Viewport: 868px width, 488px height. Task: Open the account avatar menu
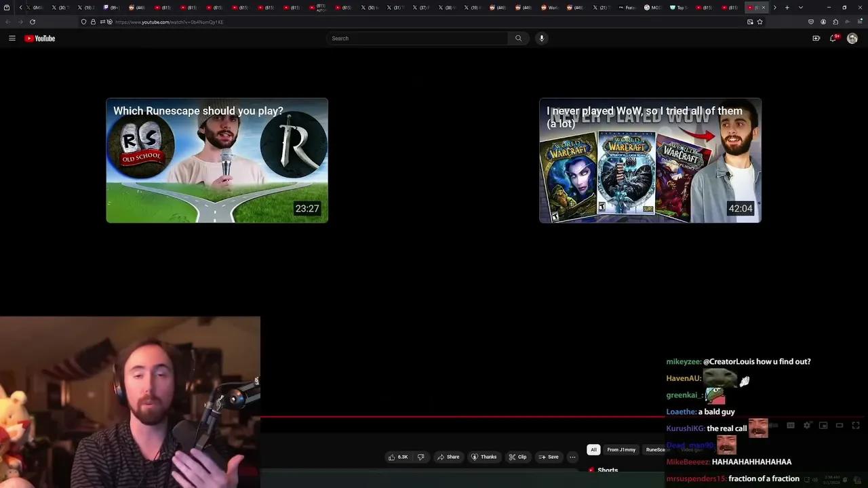[x=852, y=39]
